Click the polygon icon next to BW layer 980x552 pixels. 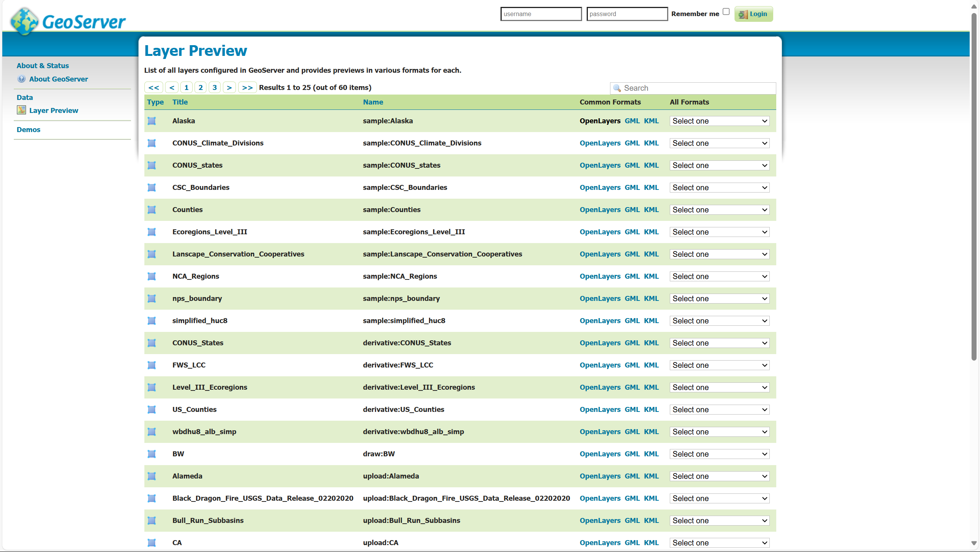152,454
